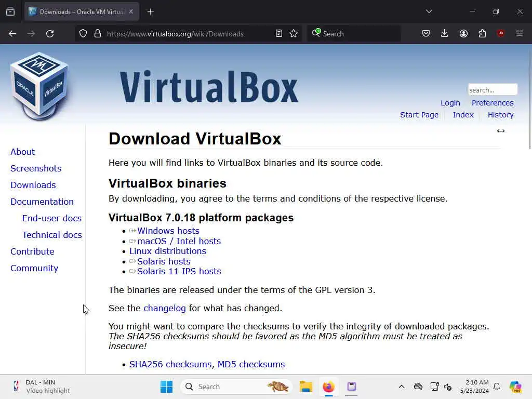This screenshot has width=532, height=399.
Task: Click the taskbar Search box
Action: pos(236,387)
